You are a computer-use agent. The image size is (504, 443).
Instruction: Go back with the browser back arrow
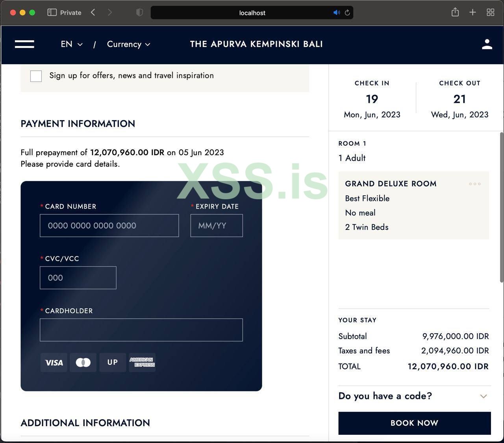tap(93, 13)
